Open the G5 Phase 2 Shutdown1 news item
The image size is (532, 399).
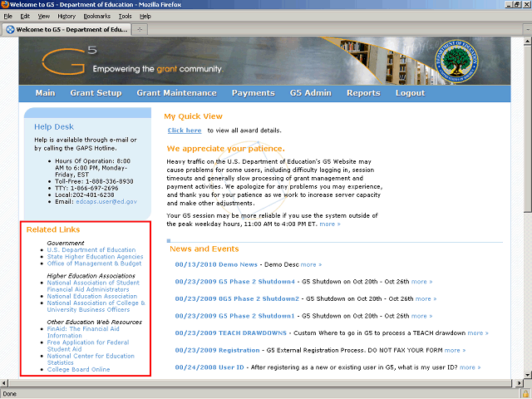pos(234,316)
